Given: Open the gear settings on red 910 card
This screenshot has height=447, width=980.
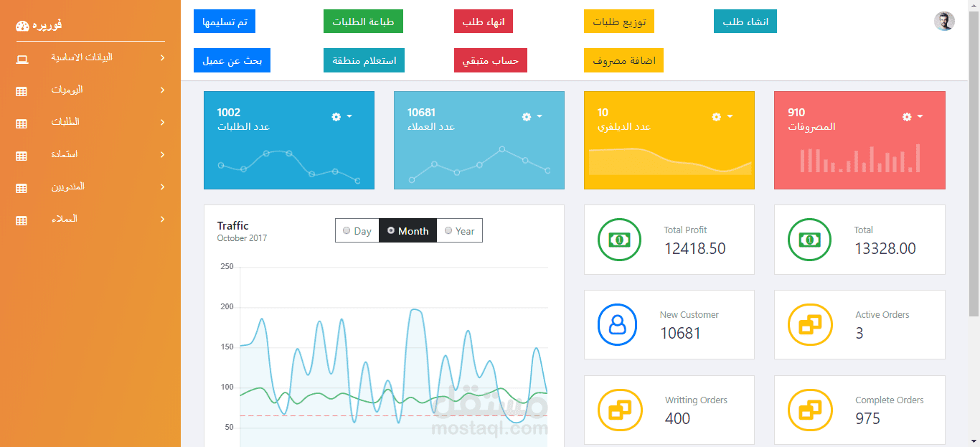Looking at the screenshot, I should (x=907, y=116).
